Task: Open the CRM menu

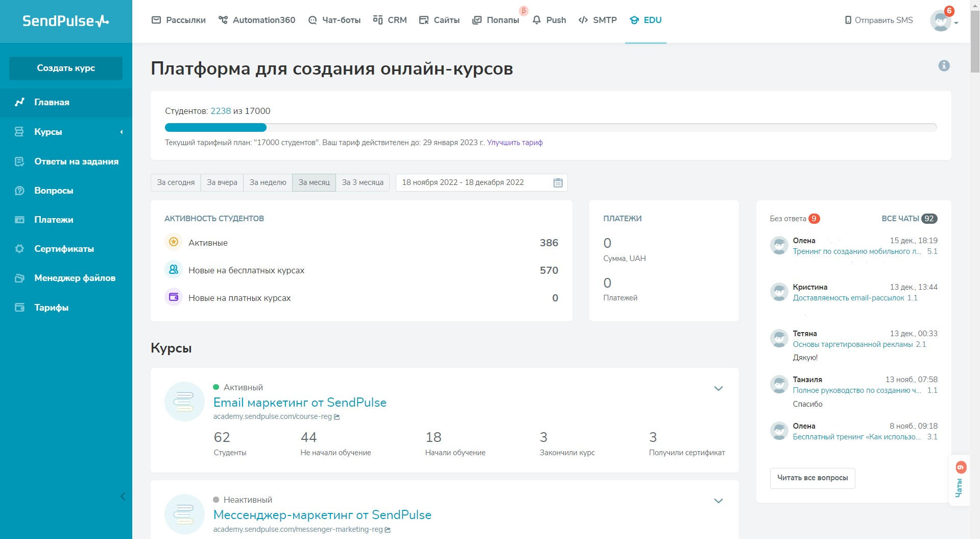Action: (390, 20)
